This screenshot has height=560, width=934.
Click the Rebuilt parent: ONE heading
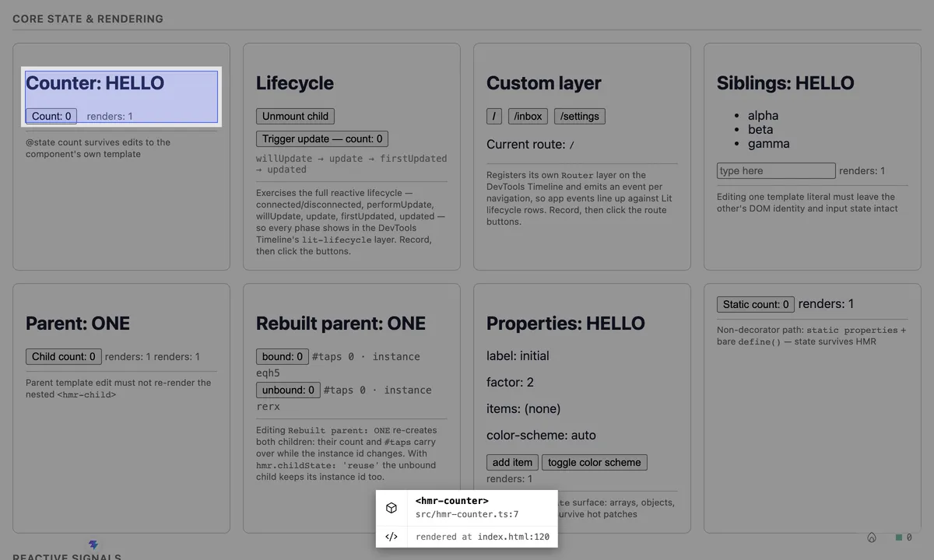341,324
